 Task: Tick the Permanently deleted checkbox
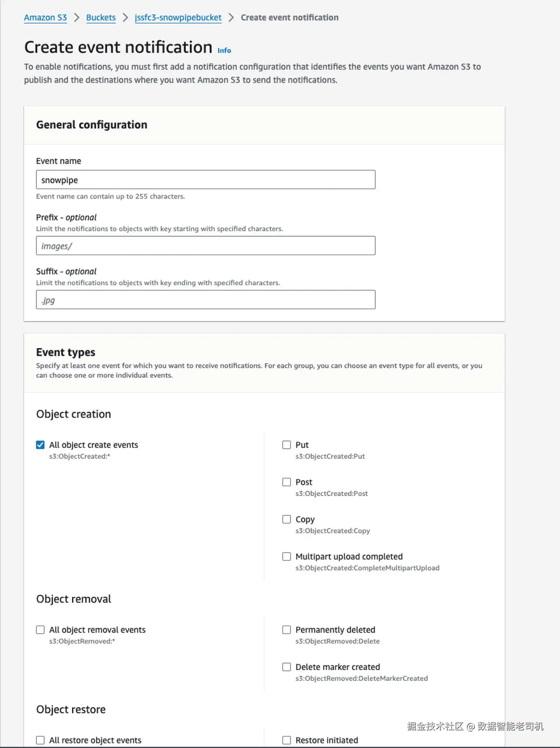[287, 630]
